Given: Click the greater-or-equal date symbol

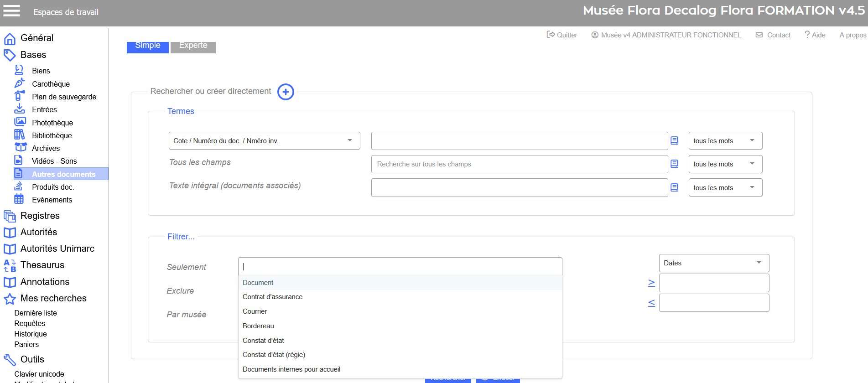Looking at the screenshot, I should (x=651, y=283).
